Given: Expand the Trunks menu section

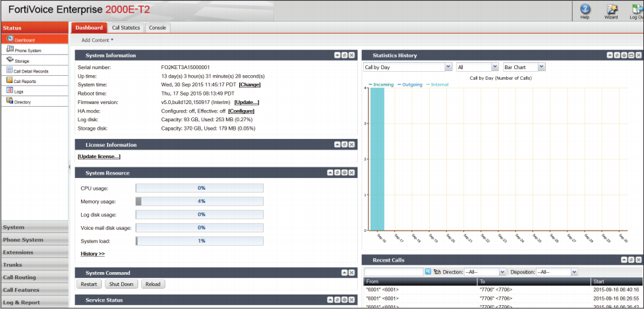Looking at the screenshot, I should [x=34, y=265].
